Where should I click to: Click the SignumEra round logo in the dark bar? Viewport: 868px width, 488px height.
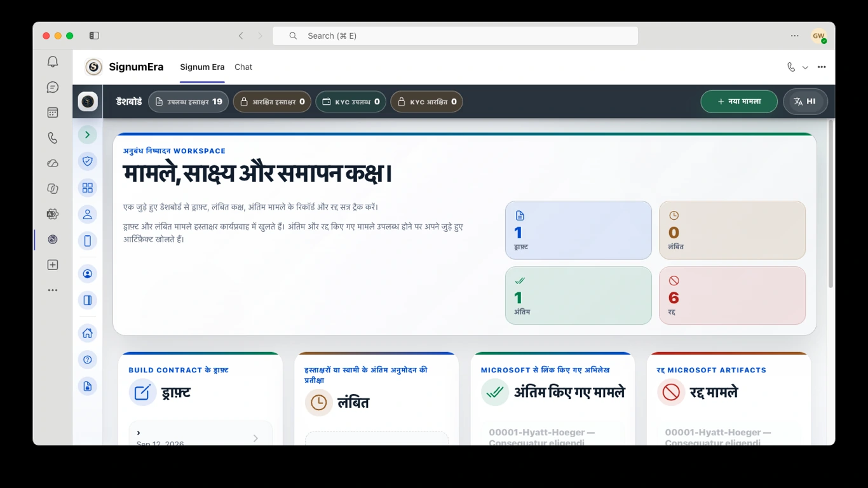click(88, 102)
